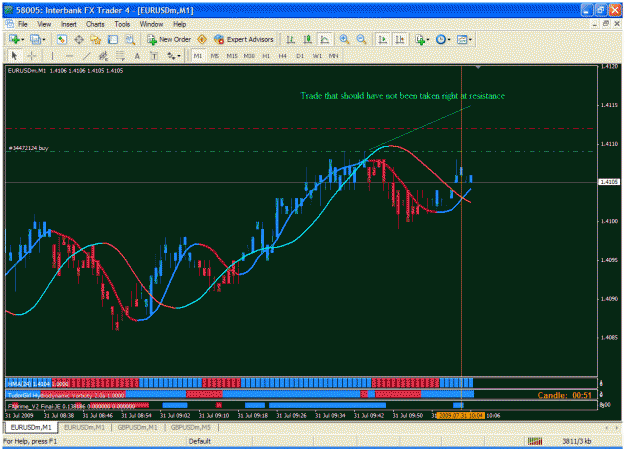Switch to the H4 timeframe

[283, 56]
